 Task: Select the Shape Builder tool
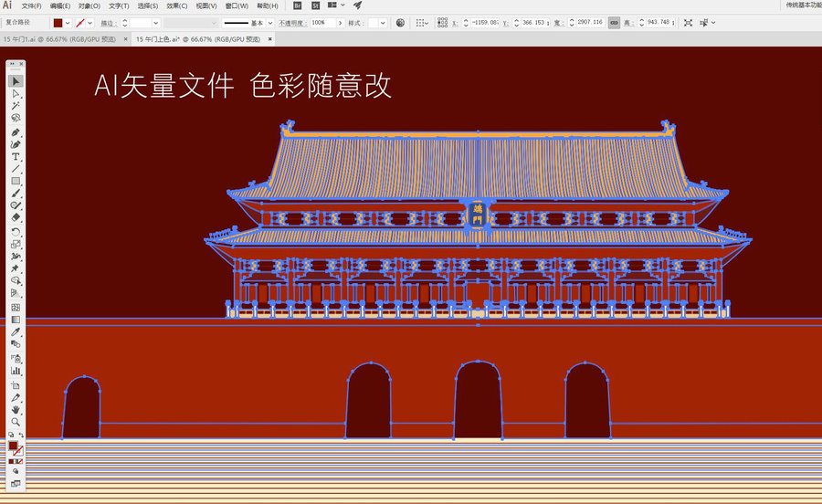[x=16, y=280]
